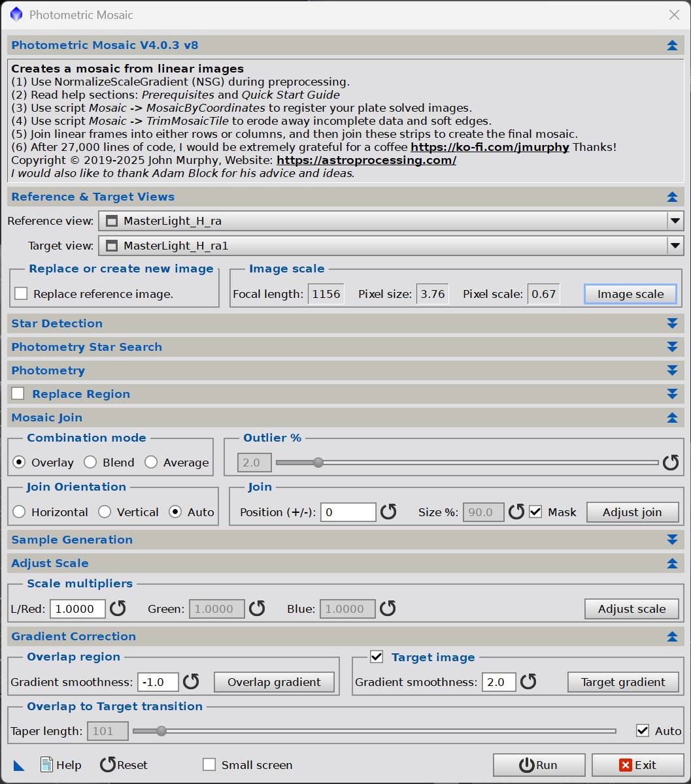Viewport: 691px width, 784px height.
Task: Enable Replace reference image checkbox
Action: (21, 294)
